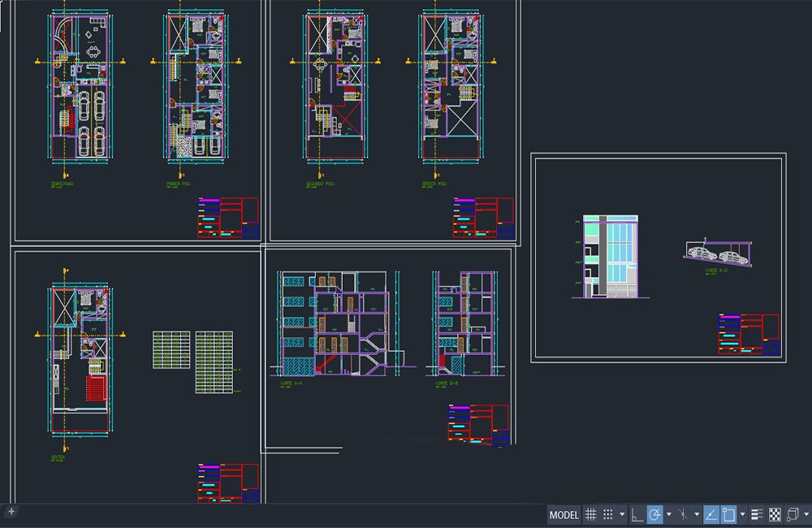Select the AZOTEA roof plan drawing
812x528 pixels.
coord(80,360)
